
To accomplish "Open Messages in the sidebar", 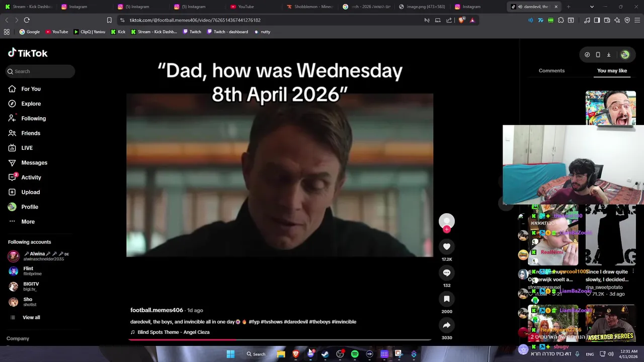I will [x=28, y=162].
